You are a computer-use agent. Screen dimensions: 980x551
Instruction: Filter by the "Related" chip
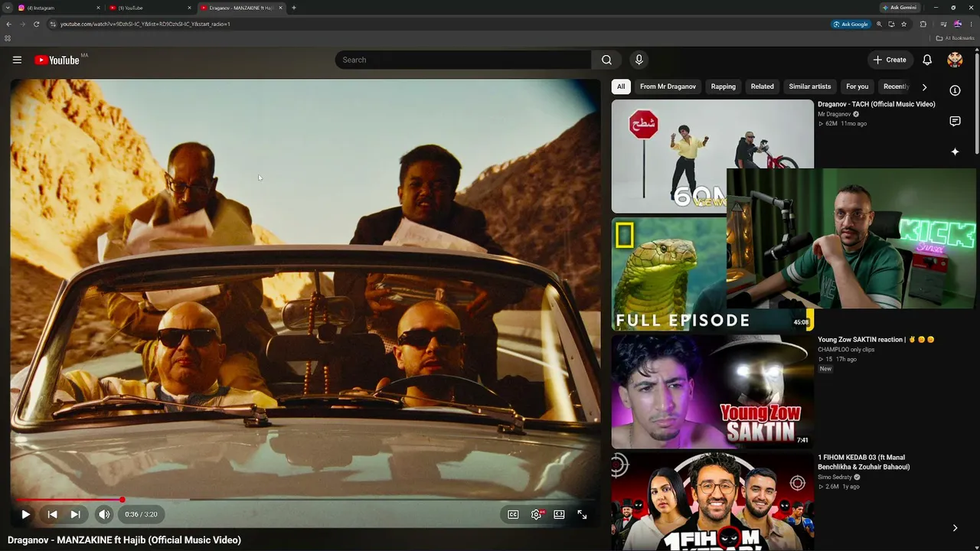(762, 86)
